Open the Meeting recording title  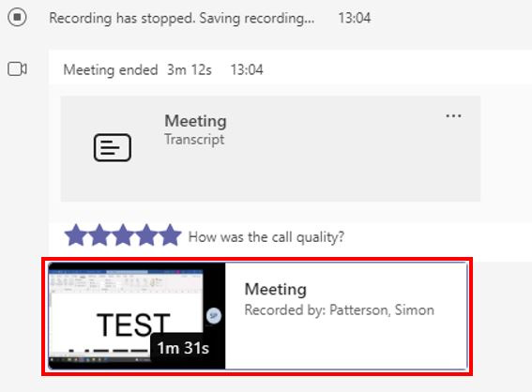pyautogui.click(x=276, y=289)
